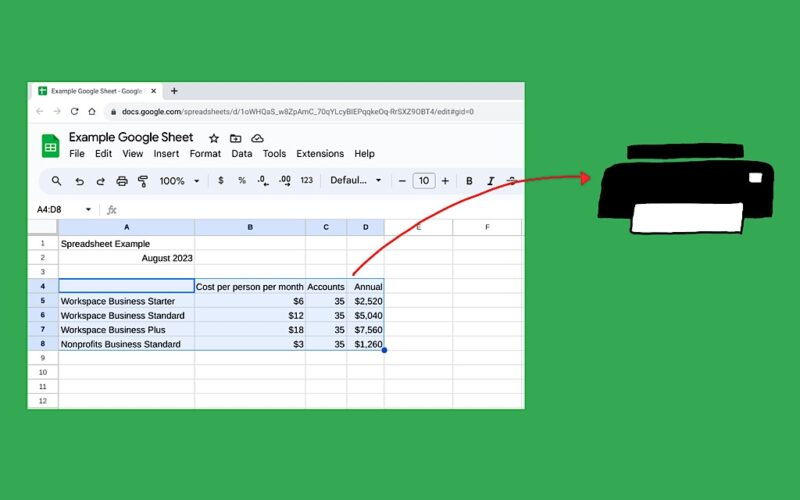
Task: Reload the page in browser
Action: (74, 111)
